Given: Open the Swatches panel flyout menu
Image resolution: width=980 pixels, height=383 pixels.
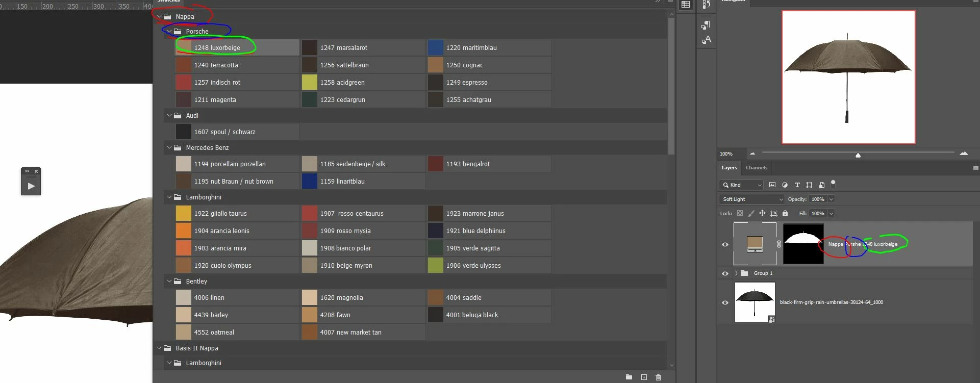Looking at the screenshot, I should pyautogui.click(x=670, y=2).
